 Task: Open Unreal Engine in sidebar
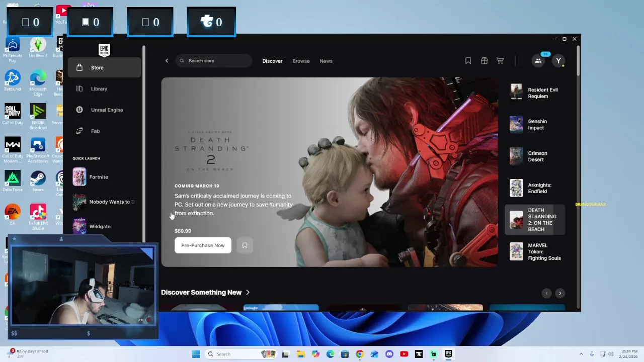104,110
